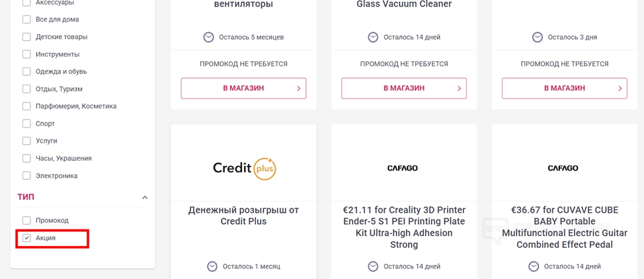Open the CUVAVE CUBE BABY guitar pedal deal
The image size is (644, 279).
pos(565,227)
